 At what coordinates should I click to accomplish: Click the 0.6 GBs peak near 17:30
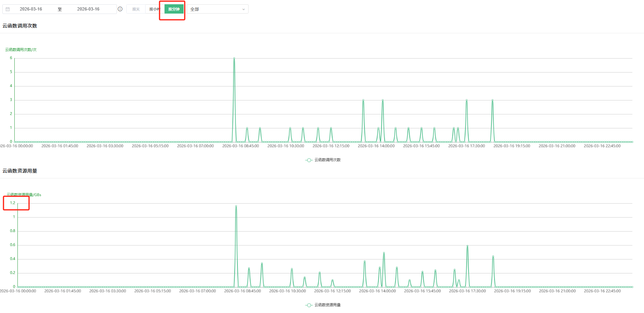pos(467,246)
